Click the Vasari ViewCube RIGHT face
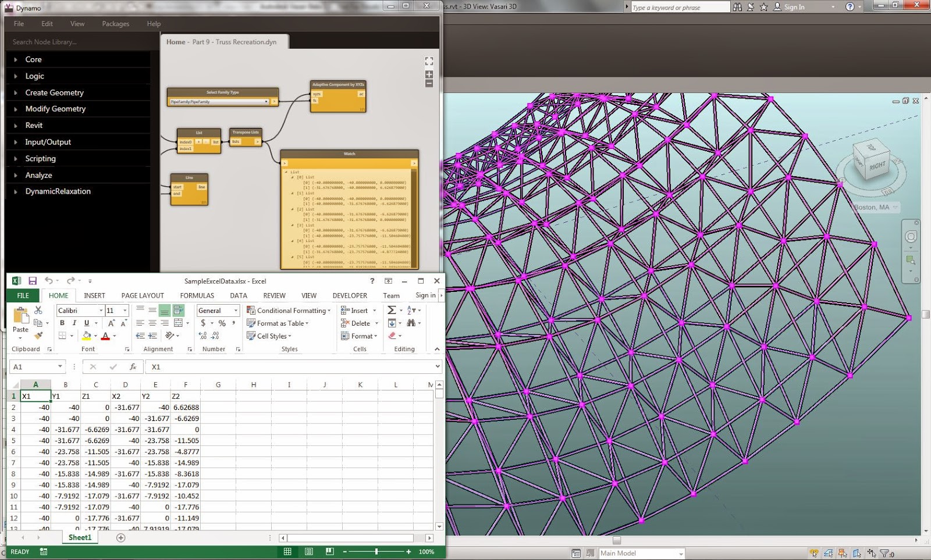The height and width of the screenshot is (560, 931). click(877, 166)
